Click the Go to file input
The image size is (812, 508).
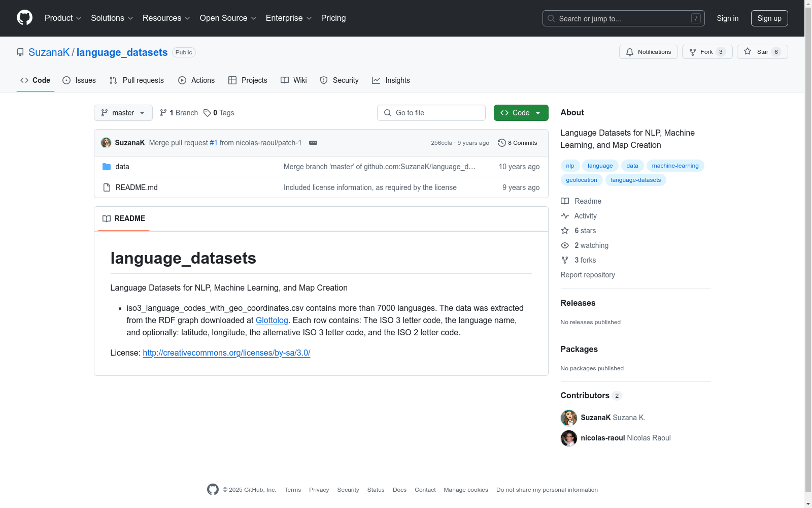[x=431, y=113]
